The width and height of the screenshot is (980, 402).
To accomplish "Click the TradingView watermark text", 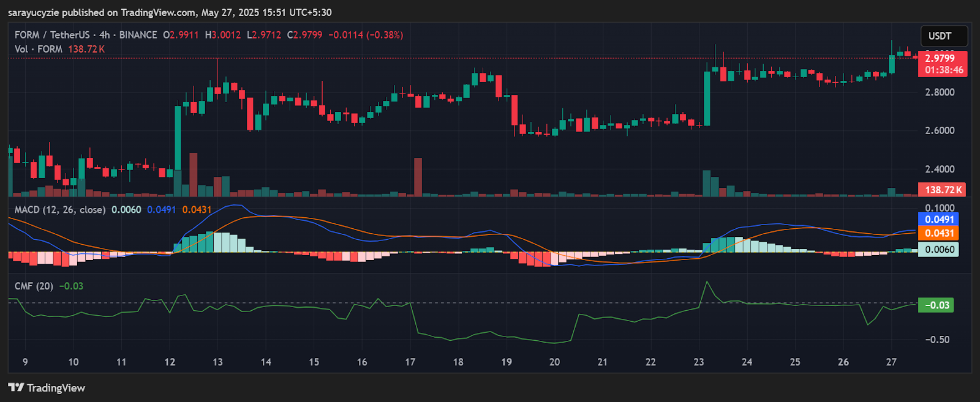I will click(x=56, y=388).
